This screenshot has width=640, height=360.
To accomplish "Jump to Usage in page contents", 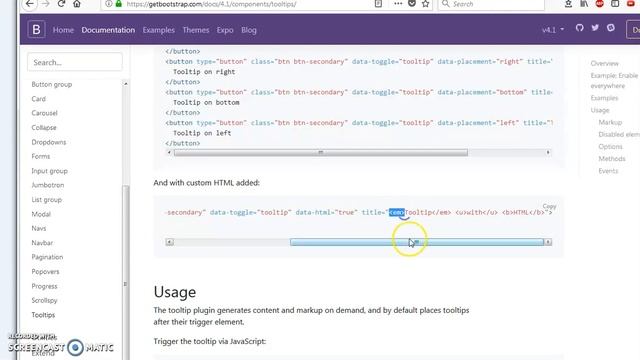I will click(600, 110).
